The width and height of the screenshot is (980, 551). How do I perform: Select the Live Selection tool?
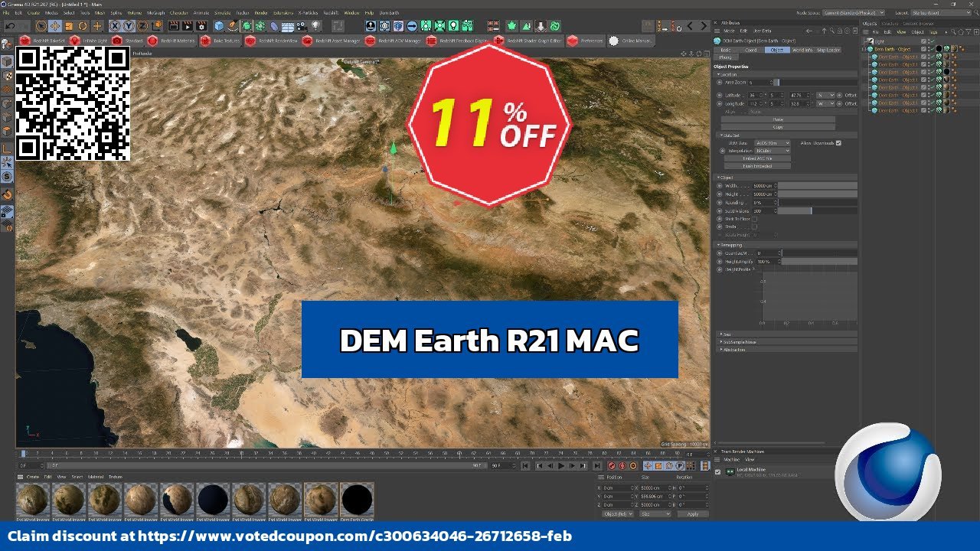(x=41, y=26)
